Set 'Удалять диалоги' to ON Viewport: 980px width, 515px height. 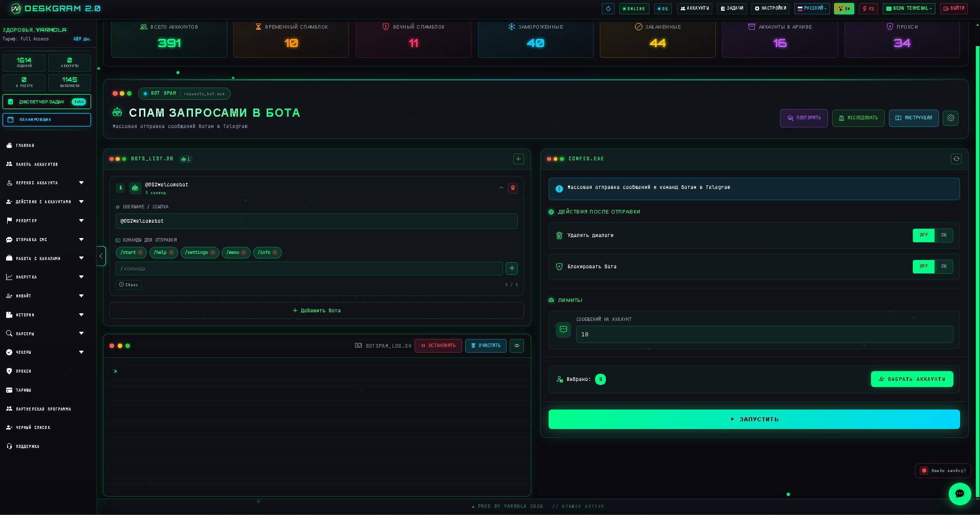click(x=944, y=235)
